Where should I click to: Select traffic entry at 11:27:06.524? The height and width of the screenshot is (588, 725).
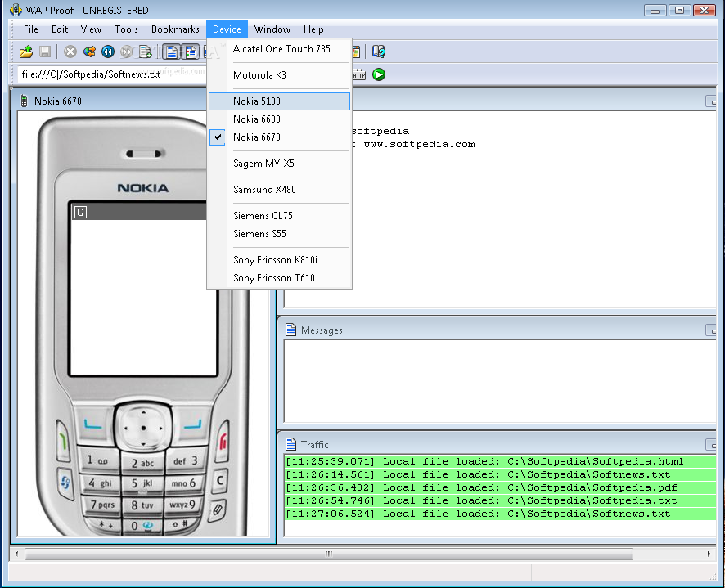click(500, 514)
